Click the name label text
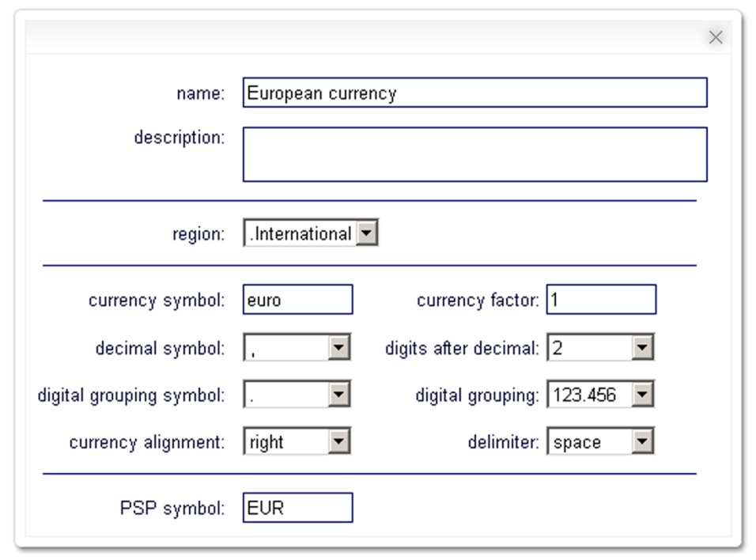Screen dimensions: 756x560 pos(201,91)
